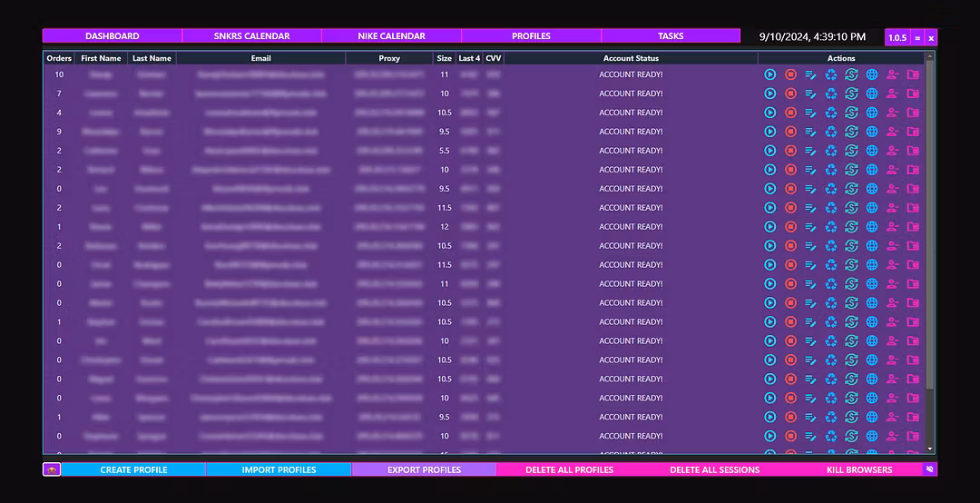Click the equals-sign window menu button

pos(917,37)
